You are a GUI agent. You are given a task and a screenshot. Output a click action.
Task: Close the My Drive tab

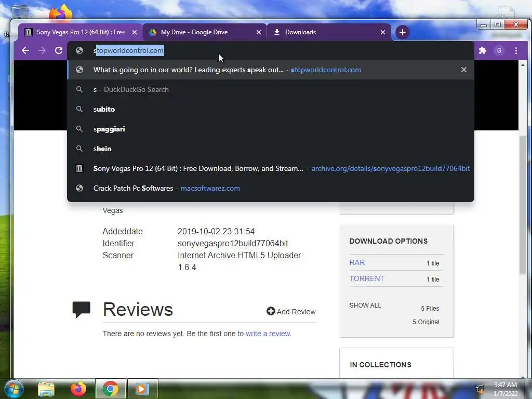click(x=259, y=32)
